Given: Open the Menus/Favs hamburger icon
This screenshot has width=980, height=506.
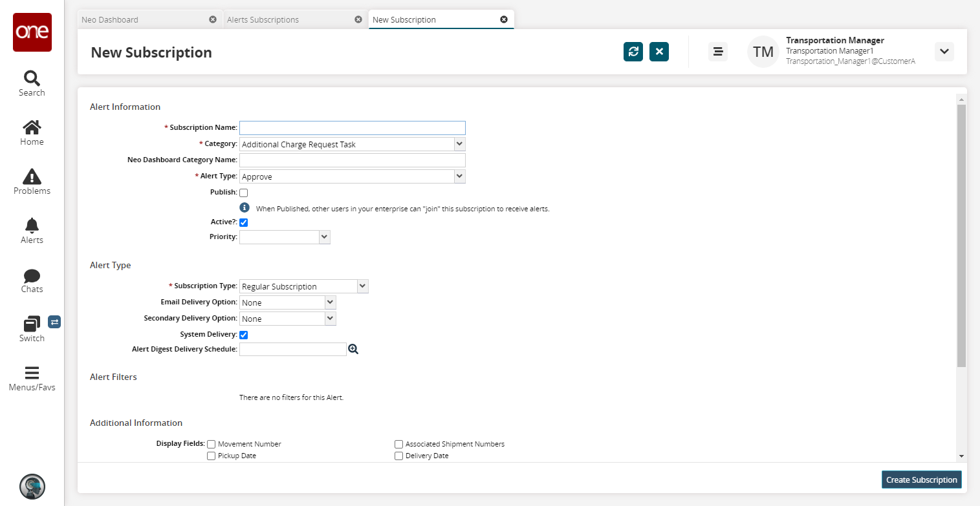Looking at the screenshot, I should point(32,373).
